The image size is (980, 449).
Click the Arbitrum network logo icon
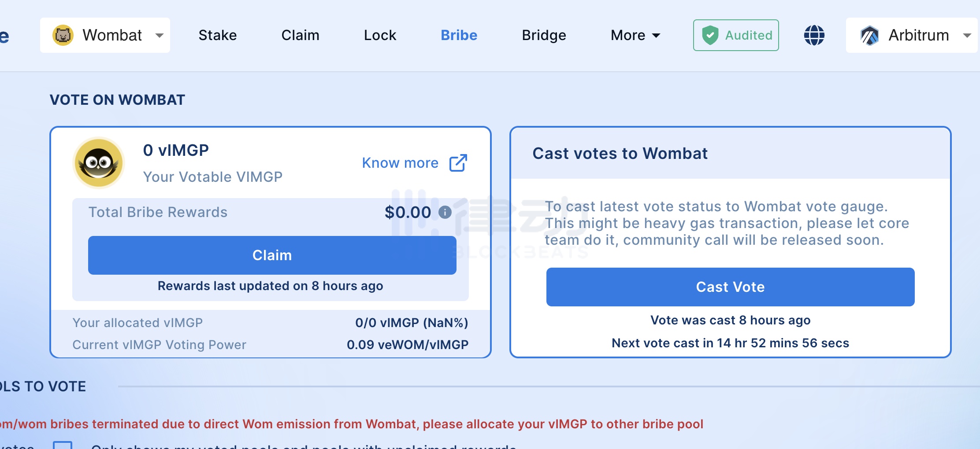pos(869,35)
